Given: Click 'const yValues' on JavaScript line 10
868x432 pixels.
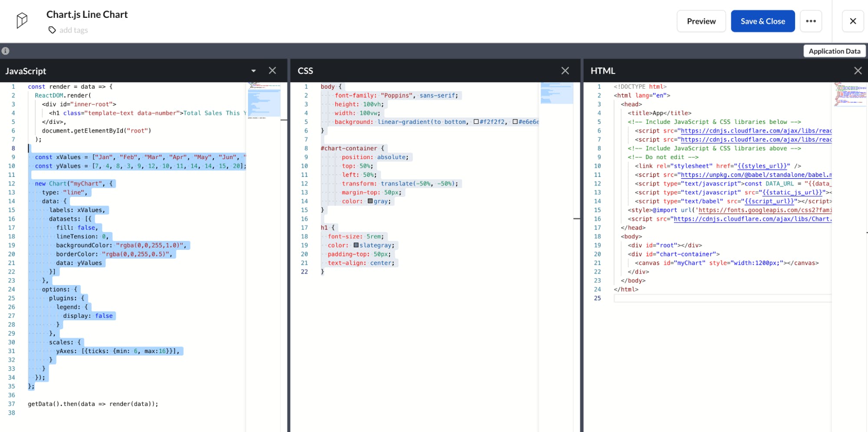Looking at the screenshot, I should tap(58, 166).
